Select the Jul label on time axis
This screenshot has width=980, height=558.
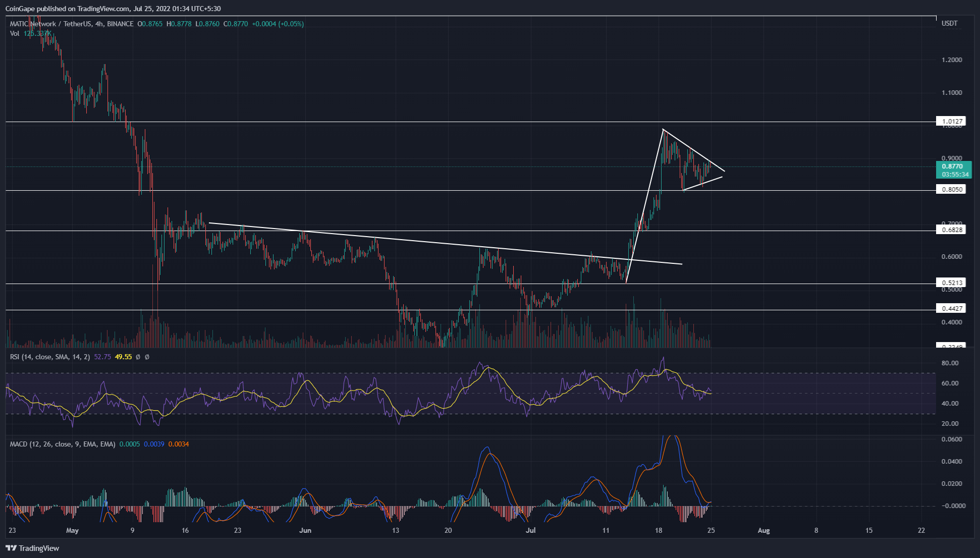click(531, 531)
